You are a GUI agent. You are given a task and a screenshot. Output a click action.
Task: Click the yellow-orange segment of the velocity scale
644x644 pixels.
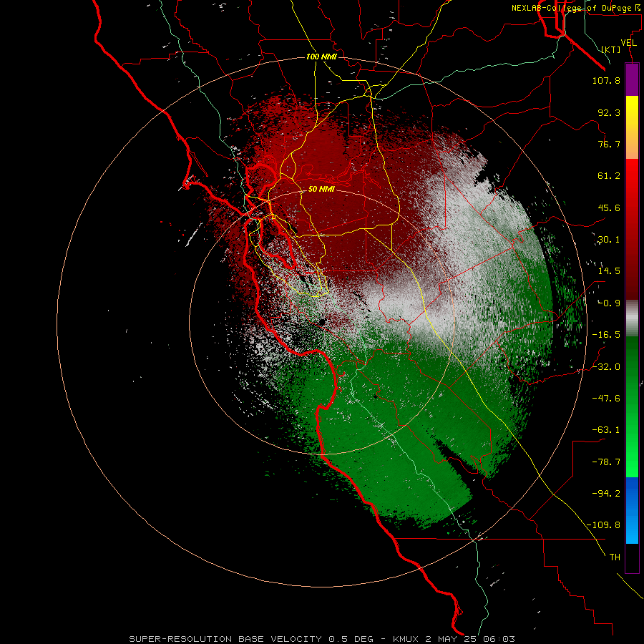pos(632,127)
